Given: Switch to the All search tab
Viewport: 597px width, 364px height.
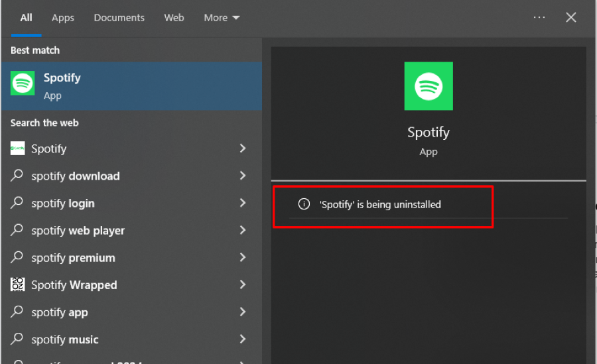Looking at the screenshot, I should [26, 18].
